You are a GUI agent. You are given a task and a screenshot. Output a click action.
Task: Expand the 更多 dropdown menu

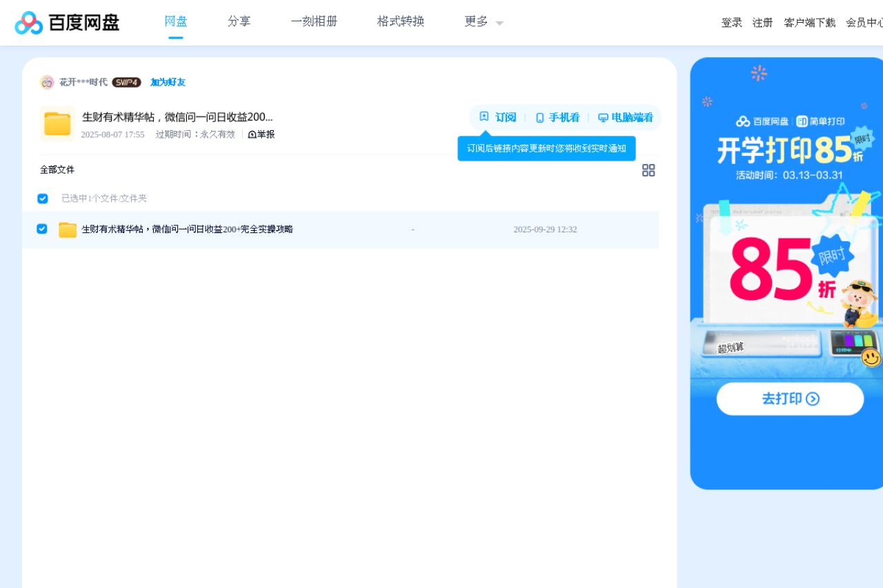point(482,21)
